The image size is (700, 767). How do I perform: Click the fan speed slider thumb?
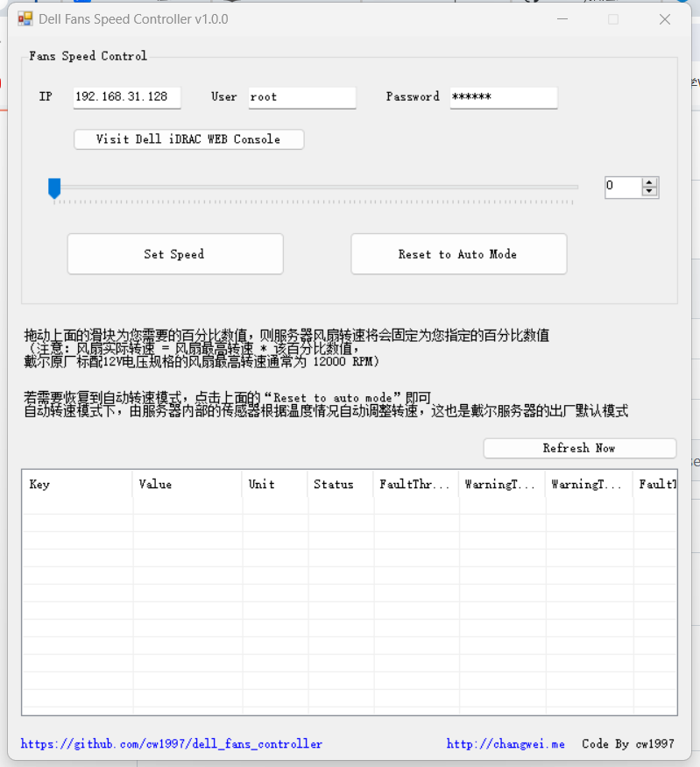(54, 188)
